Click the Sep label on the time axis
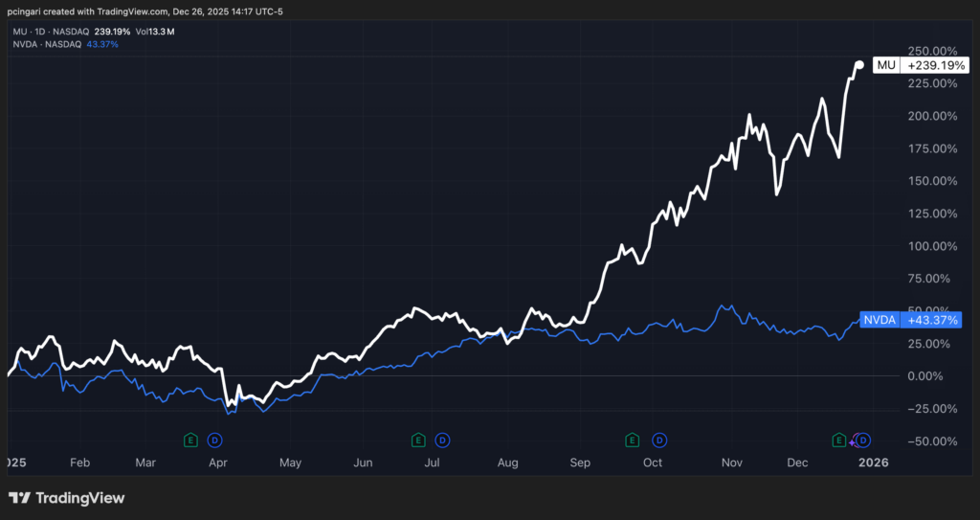This screenshot has width=980, height=520. (x=580, y=463)
